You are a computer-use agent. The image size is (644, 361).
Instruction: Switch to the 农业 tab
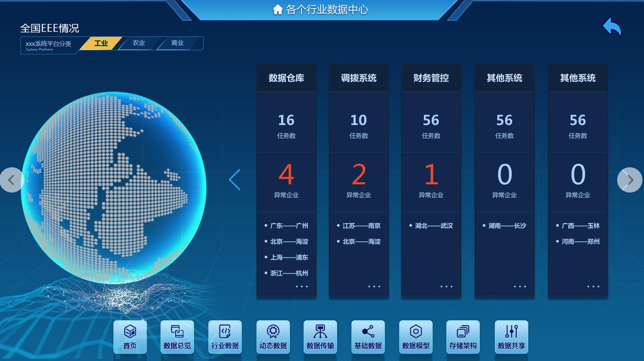coord(138,43)
